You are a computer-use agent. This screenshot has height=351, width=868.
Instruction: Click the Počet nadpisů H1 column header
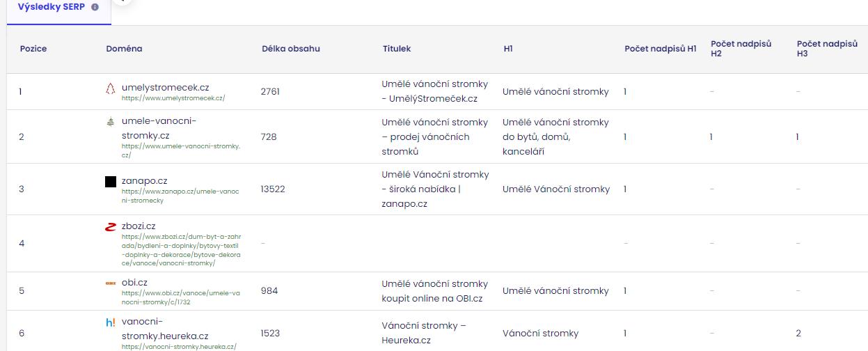point(660,49)
